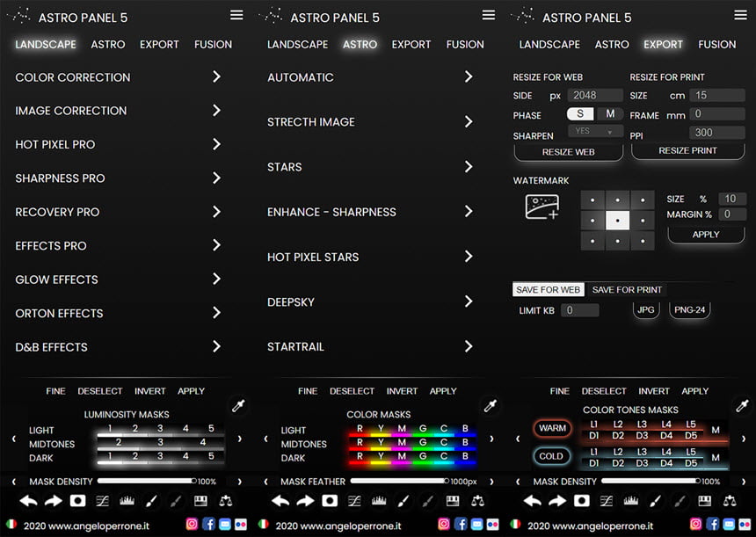Toggle the COLD color tones button
This screenshot has width=756, height=537.
(x=551, y=456)
